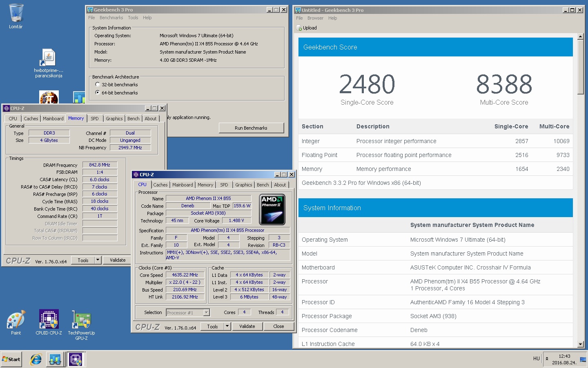
Task: Switch to Graphics tab in front CPU-Z window
Action: [244, 185]
